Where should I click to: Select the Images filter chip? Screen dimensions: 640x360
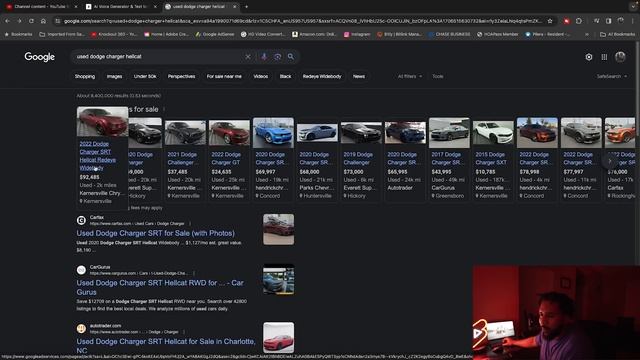(x=114, y=76)
